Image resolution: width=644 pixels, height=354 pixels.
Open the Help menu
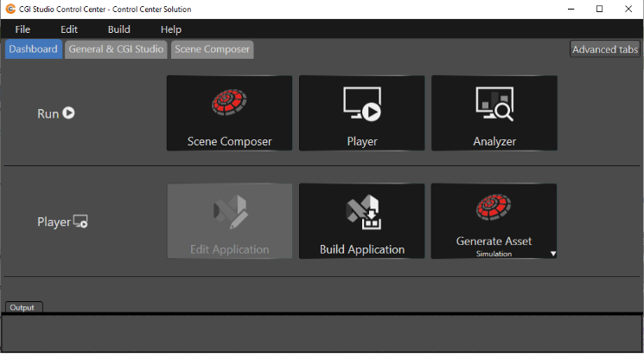tap(171, 29)
